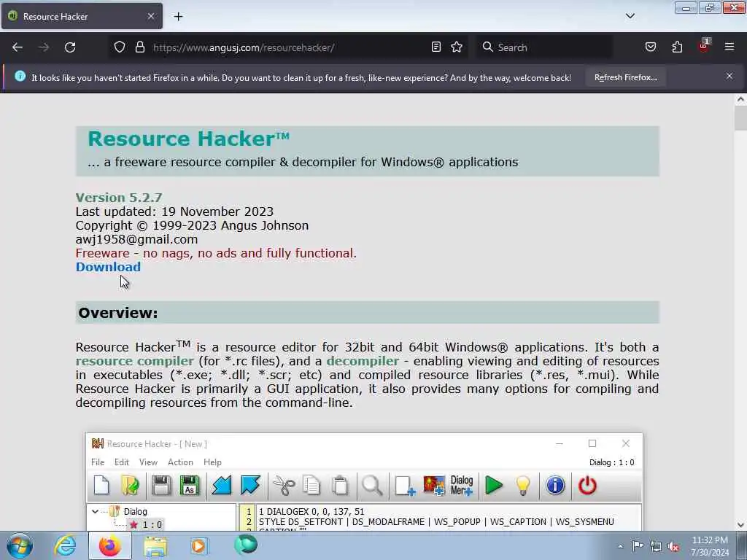Click the Refresh Firefox button
747x560 pixels.
625,77
